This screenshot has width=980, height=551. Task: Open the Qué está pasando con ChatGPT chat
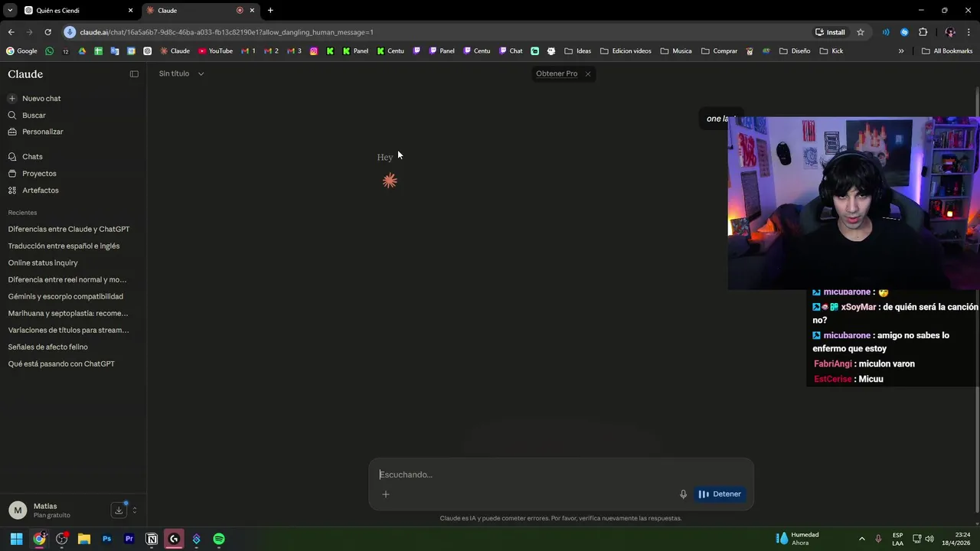(61, 364)
